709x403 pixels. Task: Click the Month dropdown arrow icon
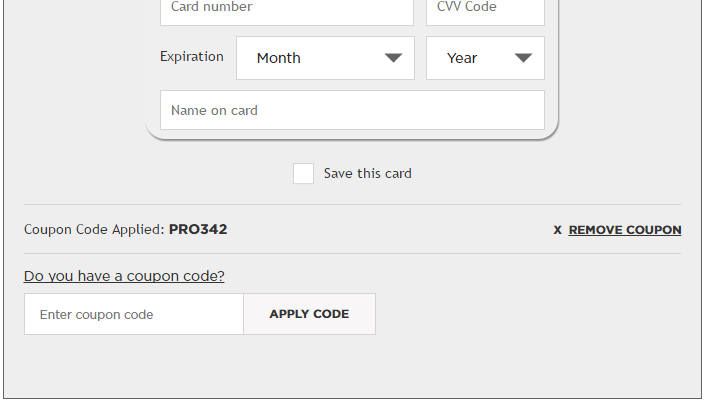point(393,58)
